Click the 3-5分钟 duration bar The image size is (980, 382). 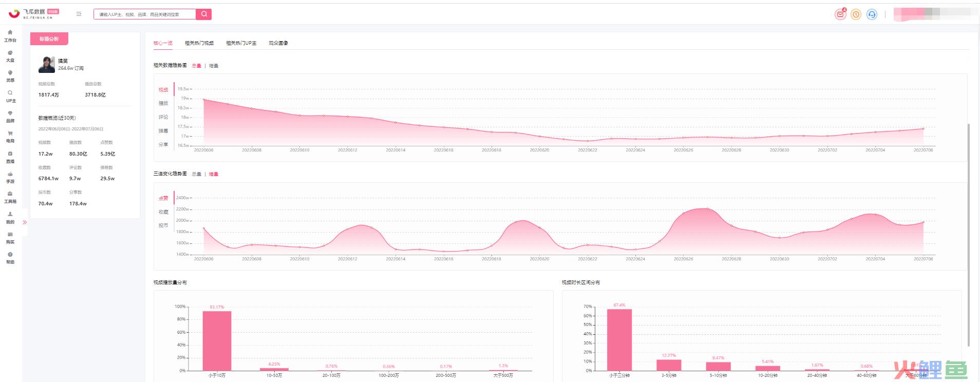[669, 365]
